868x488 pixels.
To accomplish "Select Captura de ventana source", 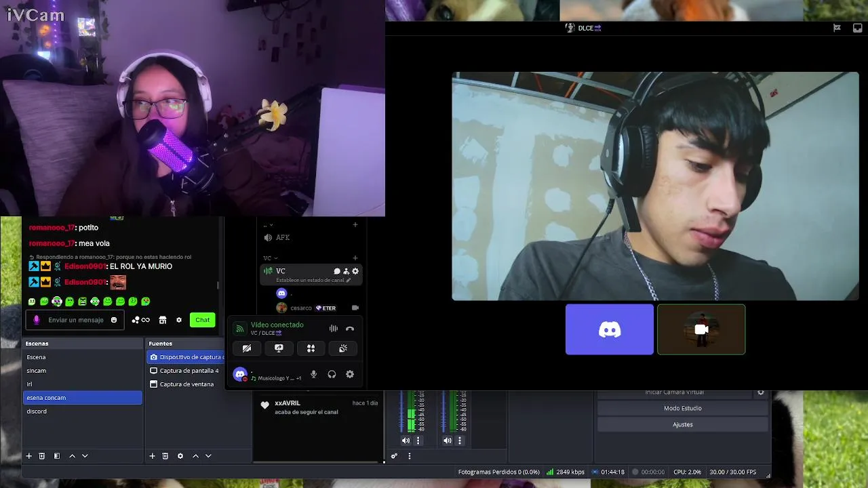I will (x=185, y=384).
